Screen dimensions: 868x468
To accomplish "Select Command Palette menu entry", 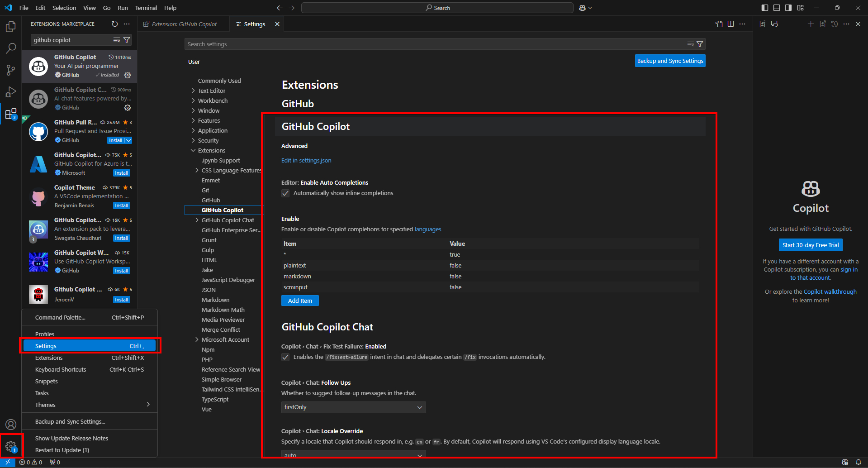I will [90, 317].
